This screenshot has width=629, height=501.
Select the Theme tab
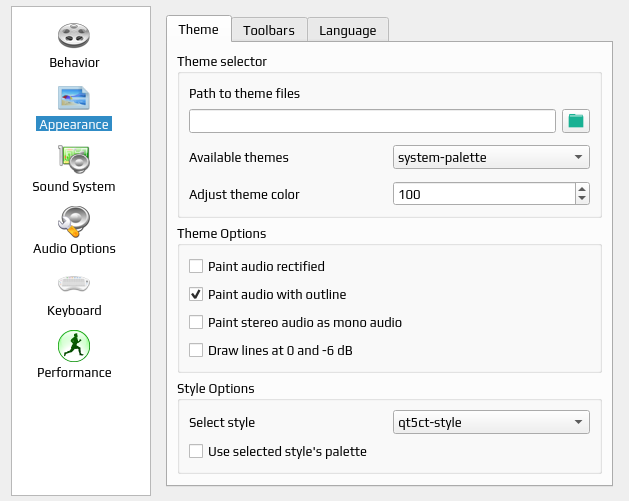199,29
